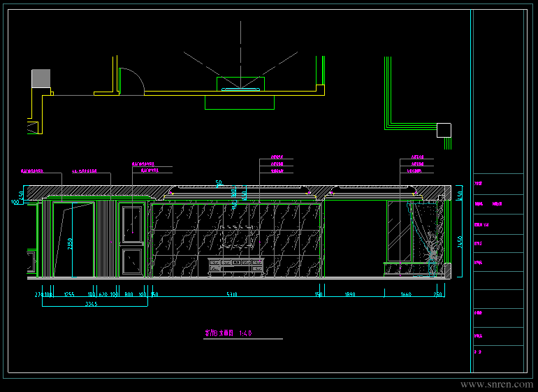Click the 3345 overall dimension text
Viewport: 538px width, 392px height.
92,305
